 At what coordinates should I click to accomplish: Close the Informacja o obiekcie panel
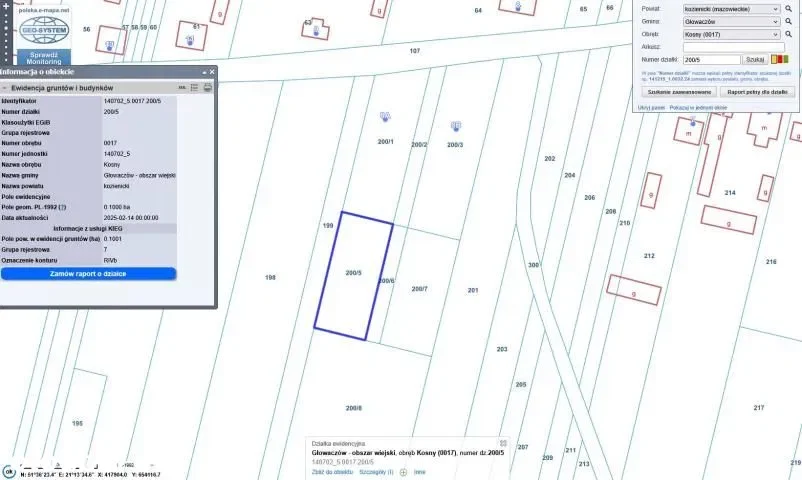point(211,72)
